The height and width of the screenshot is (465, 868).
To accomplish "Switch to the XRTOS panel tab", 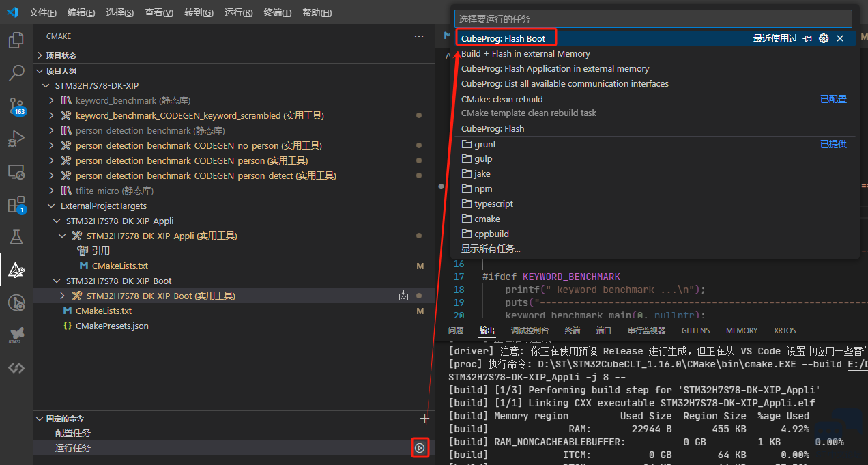I will [x=785, y=330].
